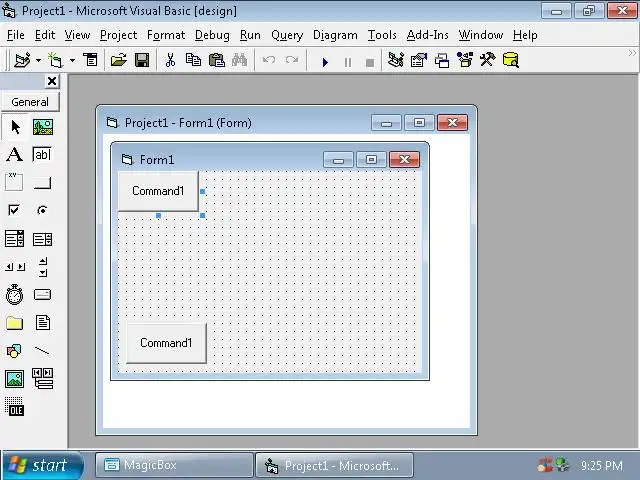This screenshot has height=480, width=640.
Task: Click Add Standard EXE Project toolbar icon
Action: [x=22, y=60]
